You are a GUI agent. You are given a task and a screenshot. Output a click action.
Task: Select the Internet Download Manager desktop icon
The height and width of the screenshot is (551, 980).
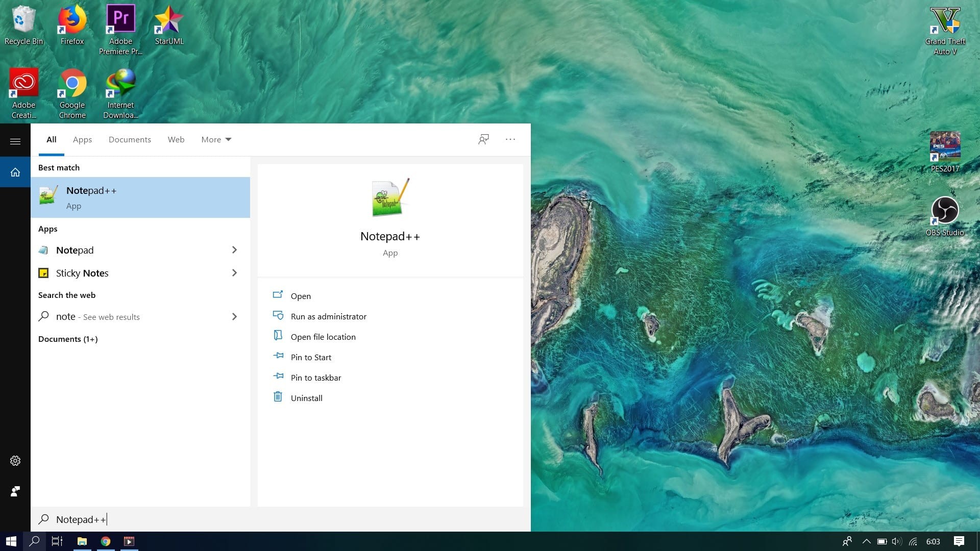120,93
